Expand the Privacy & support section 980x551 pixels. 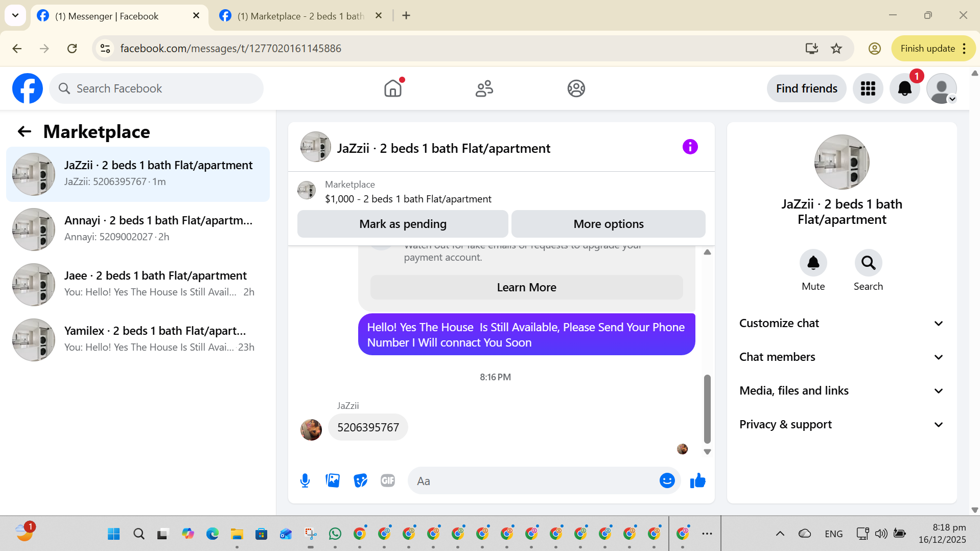841,424
